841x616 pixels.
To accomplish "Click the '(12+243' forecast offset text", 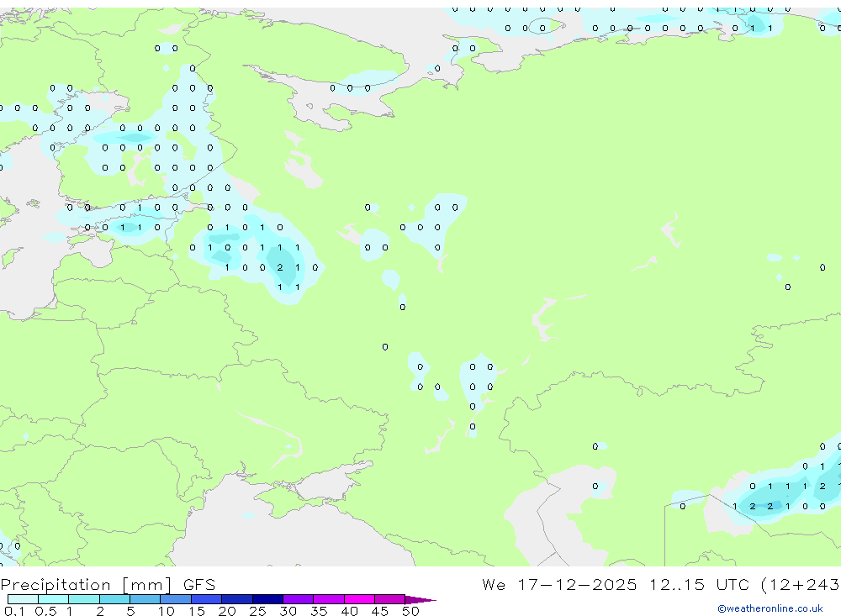I will click(801, 585).
